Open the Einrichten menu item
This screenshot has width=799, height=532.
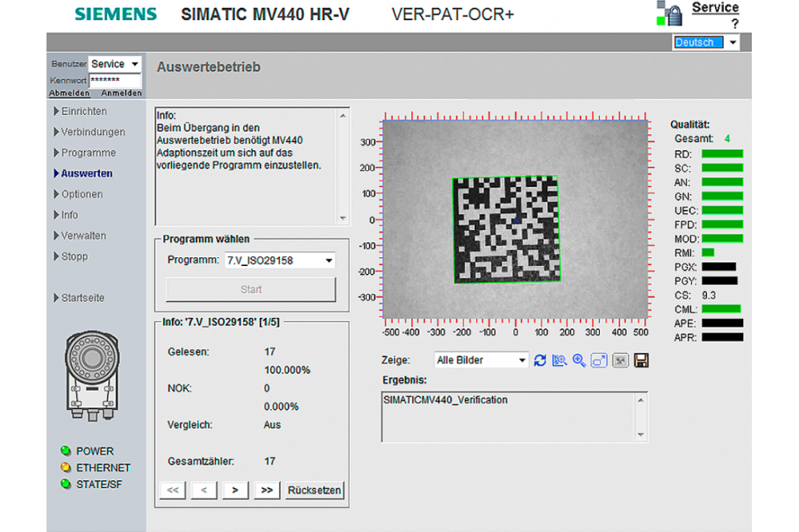pyautogui.click(x=84, y=111)
